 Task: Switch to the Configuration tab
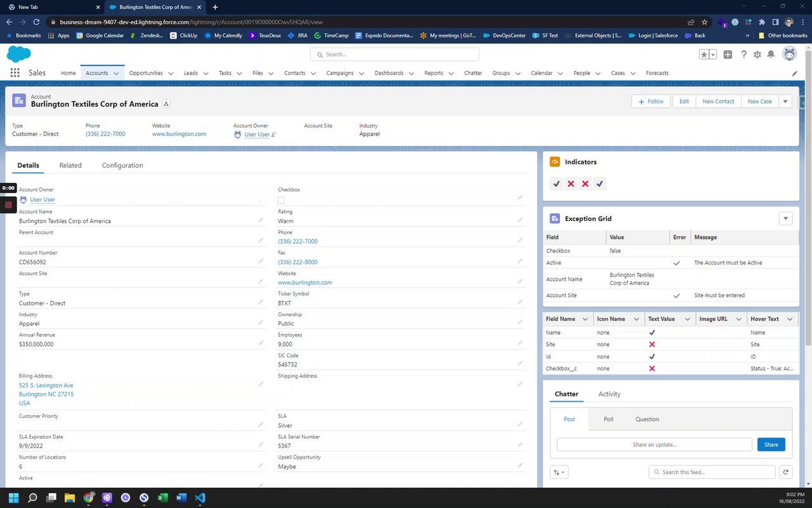click(x=122, y=165)
